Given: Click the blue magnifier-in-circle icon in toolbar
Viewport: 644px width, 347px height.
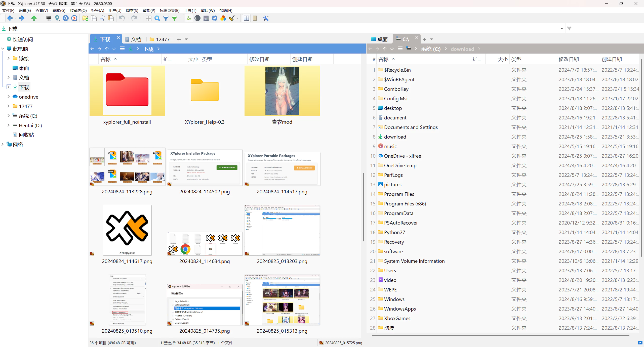Looking at the screenshot, I should click(x=66, y=18).
